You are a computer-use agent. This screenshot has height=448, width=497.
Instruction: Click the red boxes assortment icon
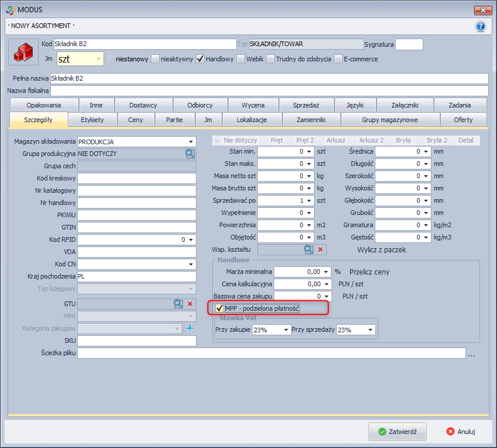point(23,52)
